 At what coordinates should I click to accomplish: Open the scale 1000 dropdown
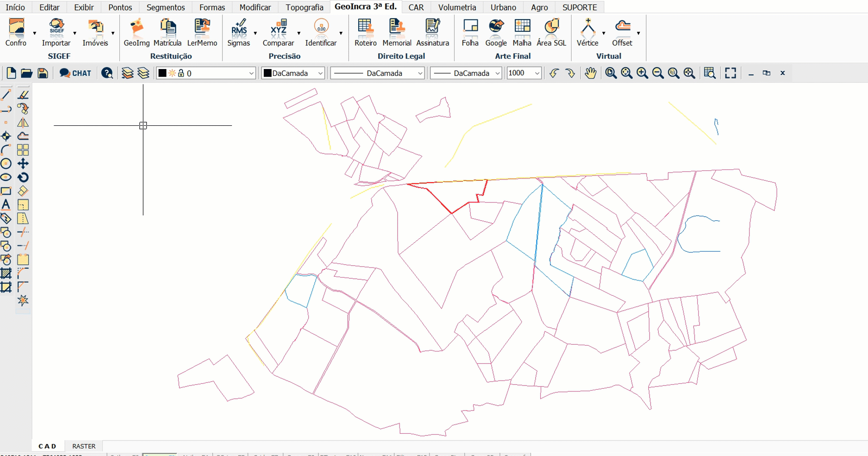pyautogui.click(x=537, y=73)
